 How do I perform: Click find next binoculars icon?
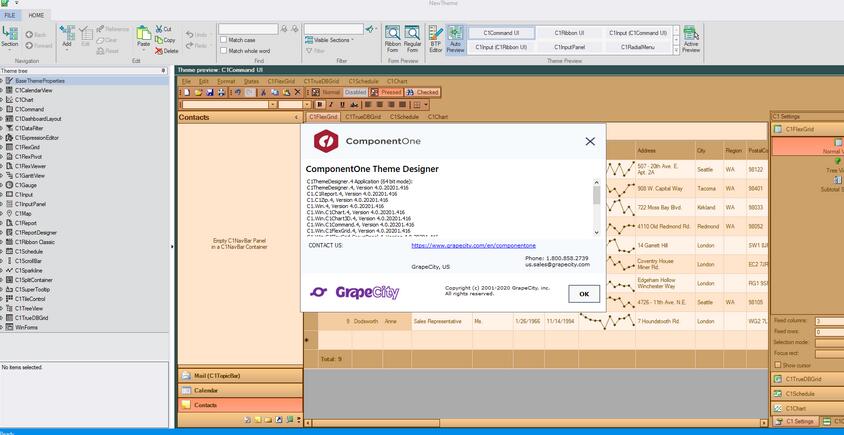[294, 29]
